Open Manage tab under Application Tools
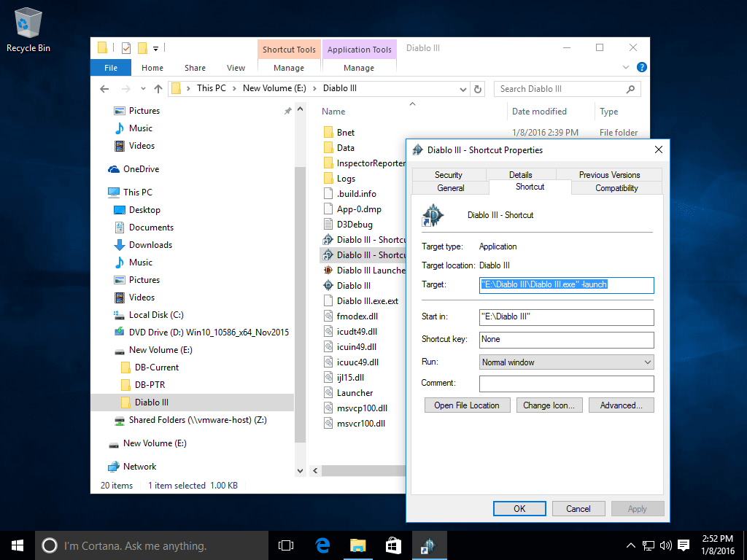The height and width of the screenshot is (560, 747). pyautogui.click(x=359, y=68)
